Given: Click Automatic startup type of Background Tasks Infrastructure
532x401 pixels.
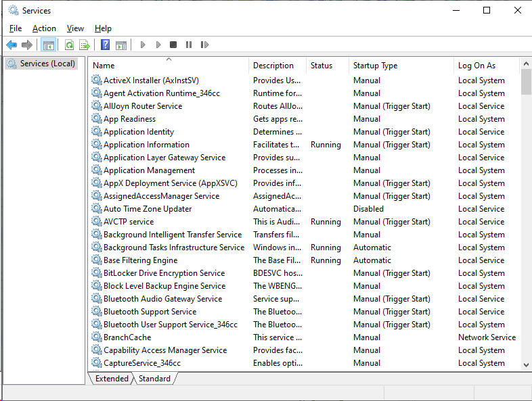Looking at the screenshot, I should (x=372, y=247).
